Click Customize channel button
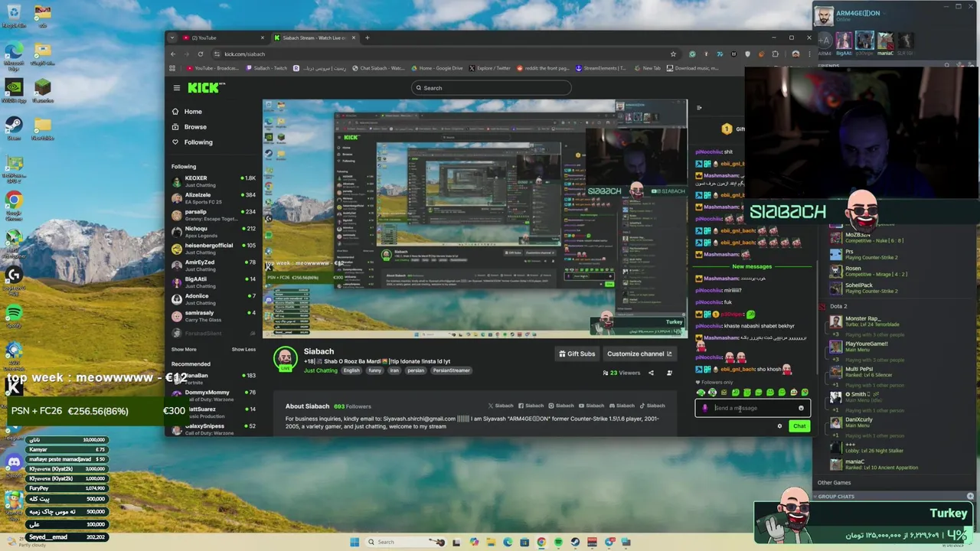Screen dimensions: 980x551 tap(639, 354)
